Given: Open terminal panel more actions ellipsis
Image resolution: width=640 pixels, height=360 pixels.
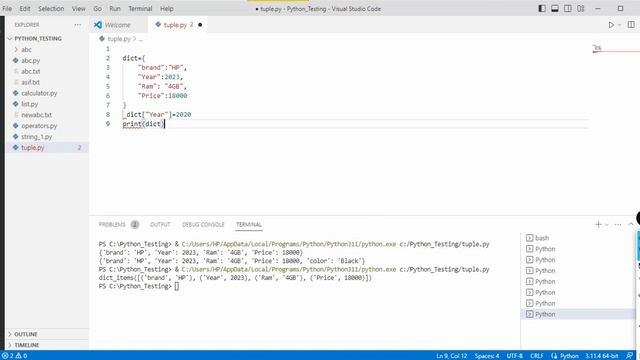Looking at the screenshot, I should pyautogui.click(x=618, y=224).
